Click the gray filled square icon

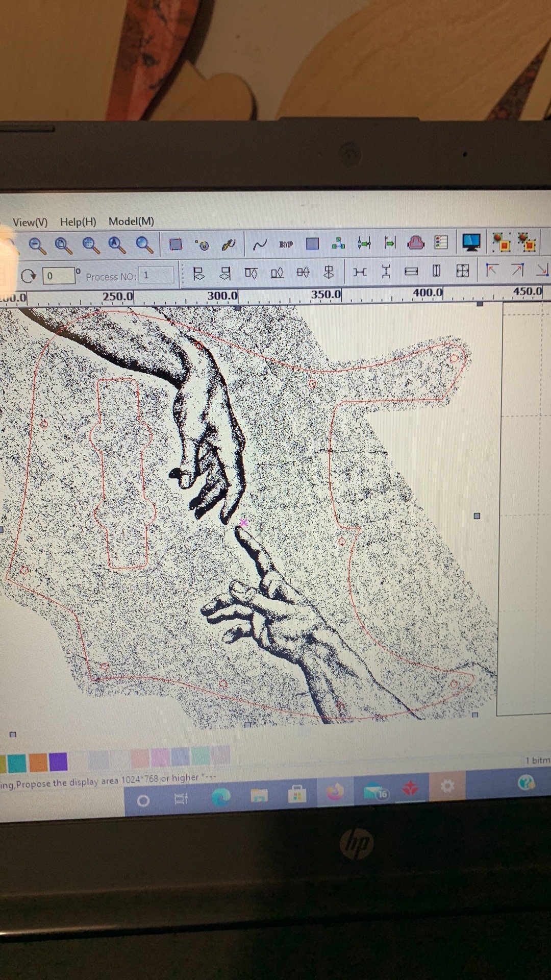(313, 243)
